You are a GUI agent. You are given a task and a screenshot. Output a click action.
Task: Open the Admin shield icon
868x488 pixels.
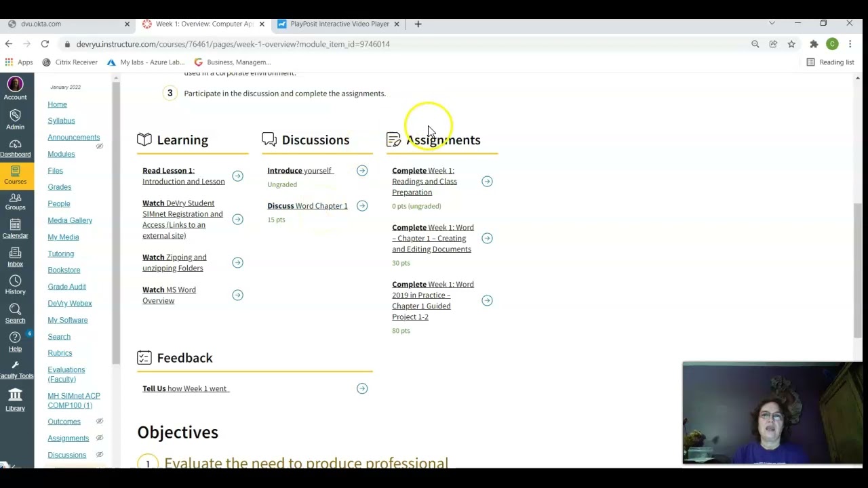(15, 119)
